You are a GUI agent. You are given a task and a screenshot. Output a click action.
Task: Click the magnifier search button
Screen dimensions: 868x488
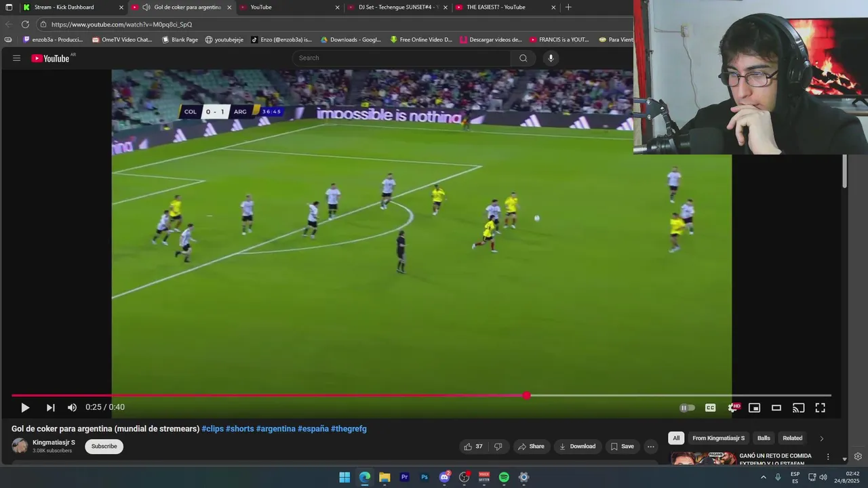tap(523, 58)
